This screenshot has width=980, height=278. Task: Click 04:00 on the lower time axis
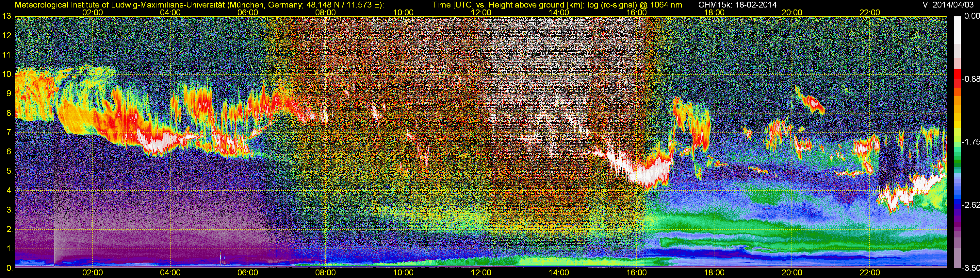(170, 273)
